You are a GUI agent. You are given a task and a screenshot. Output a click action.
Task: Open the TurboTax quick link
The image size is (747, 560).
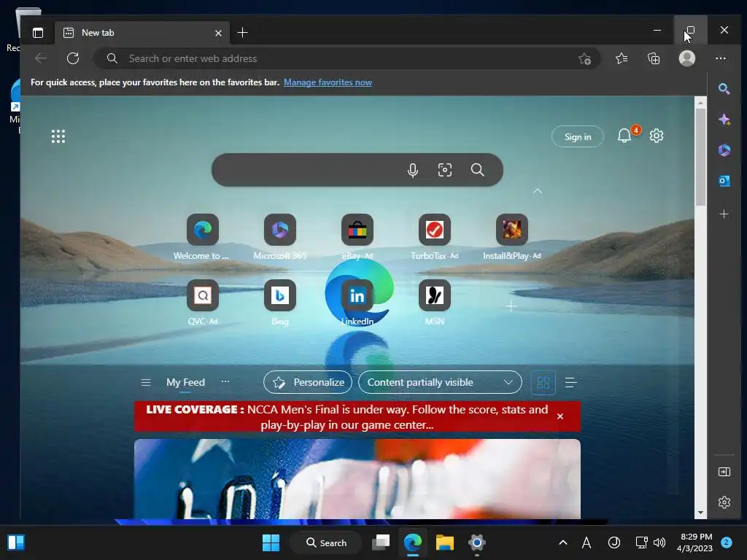point(435,237)
